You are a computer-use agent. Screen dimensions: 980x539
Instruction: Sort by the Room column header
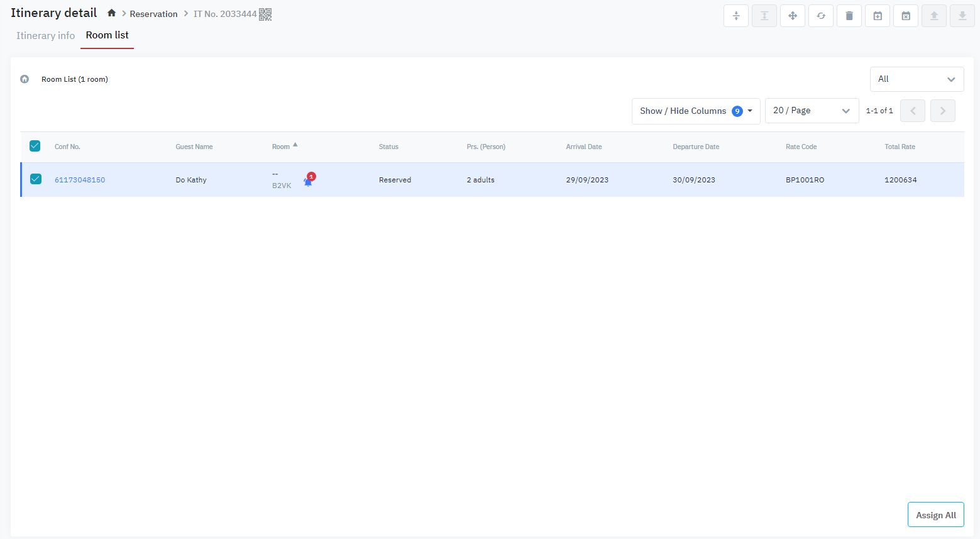[x=281, y=147]
